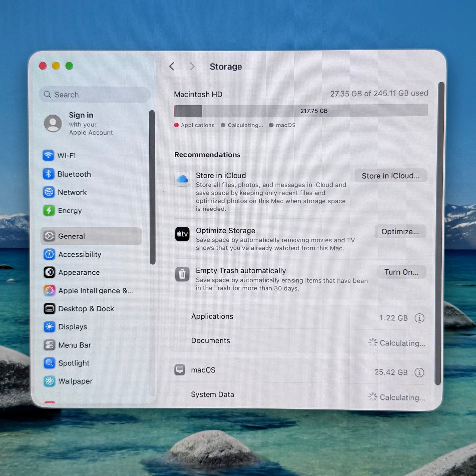Show info for macOS storage
Screen dimensions: 476x476
coord(419,372)
